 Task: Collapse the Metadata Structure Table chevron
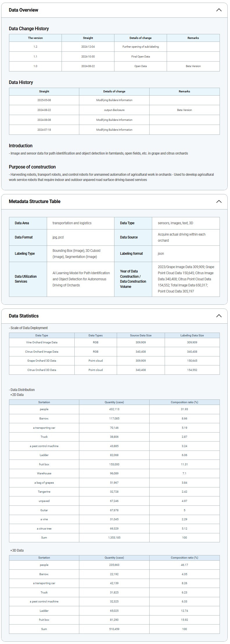coord(219,202)
